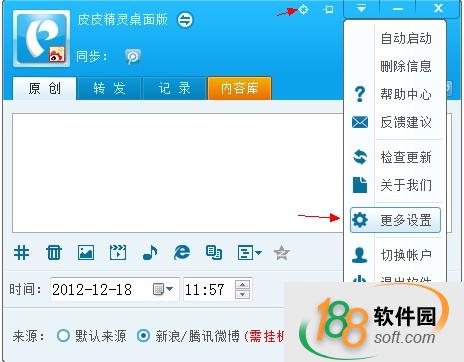Select the 新浪/腾讯微博 source radio button

[143, 336]
